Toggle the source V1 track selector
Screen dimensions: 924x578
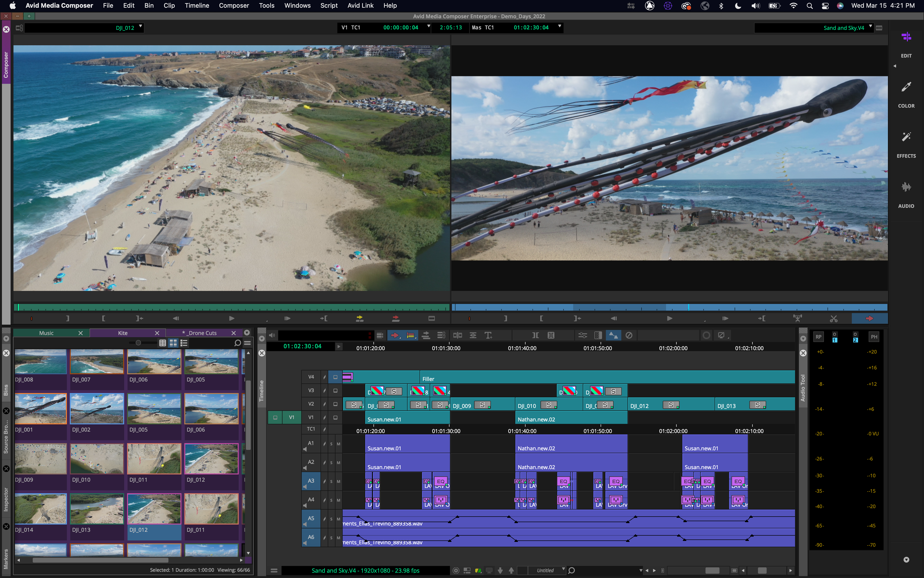point(291,417)
